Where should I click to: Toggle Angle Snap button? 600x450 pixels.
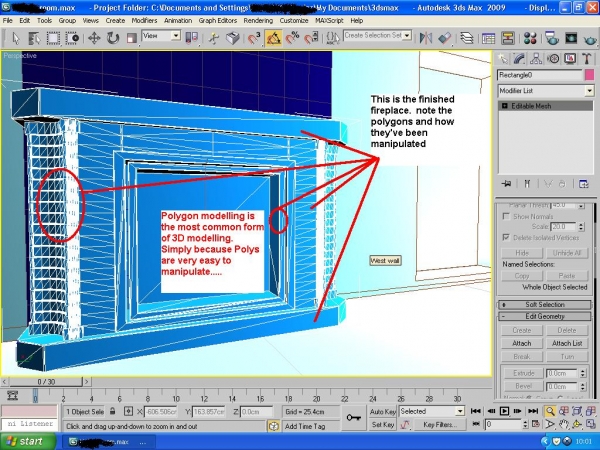coord(273,38)
